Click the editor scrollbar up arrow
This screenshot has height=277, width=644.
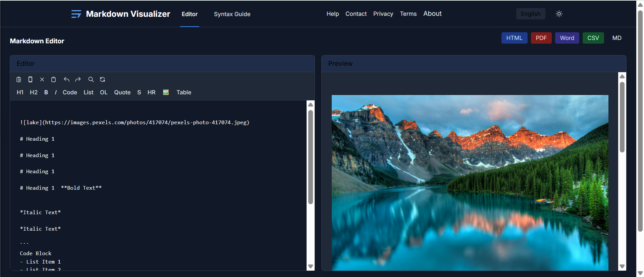pyautogui.click(x=311, y=104)
